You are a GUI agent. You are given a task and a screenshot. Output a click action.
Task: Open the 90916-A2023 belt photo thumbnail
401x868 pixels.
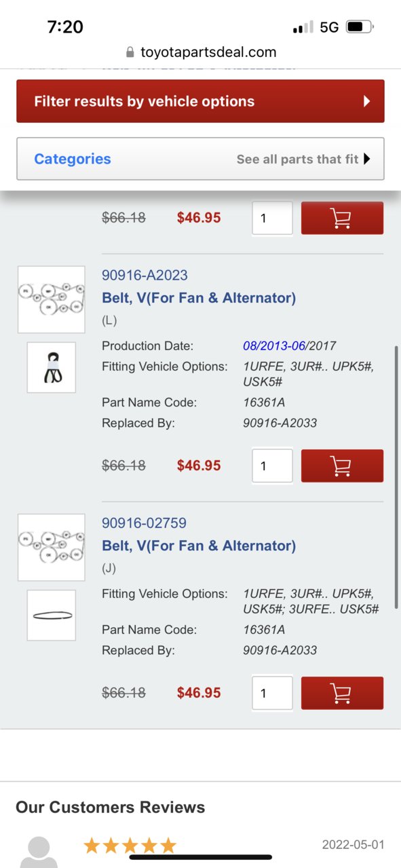(x=52, y=367)
